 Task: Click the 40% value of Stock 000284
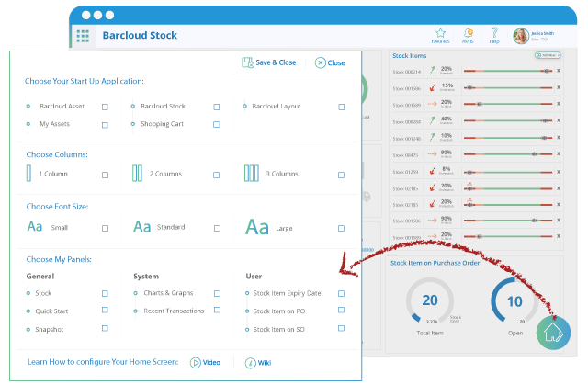tap(447, 119)
